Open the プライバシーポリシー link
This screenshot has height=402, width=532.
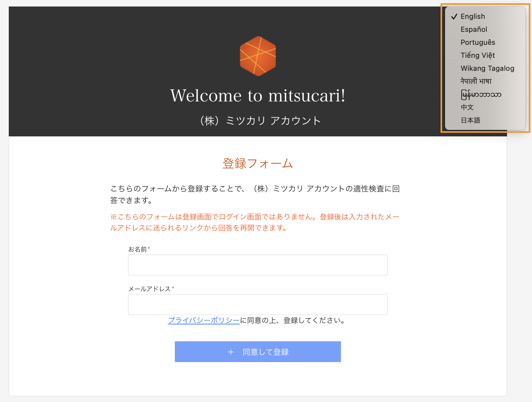204,320
